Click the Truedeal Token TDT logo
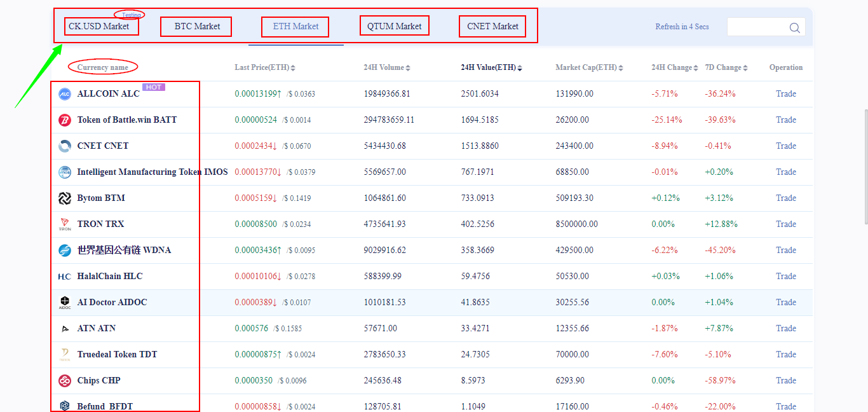Viewport: 868px width, 412px height. (x=65, y=355)
